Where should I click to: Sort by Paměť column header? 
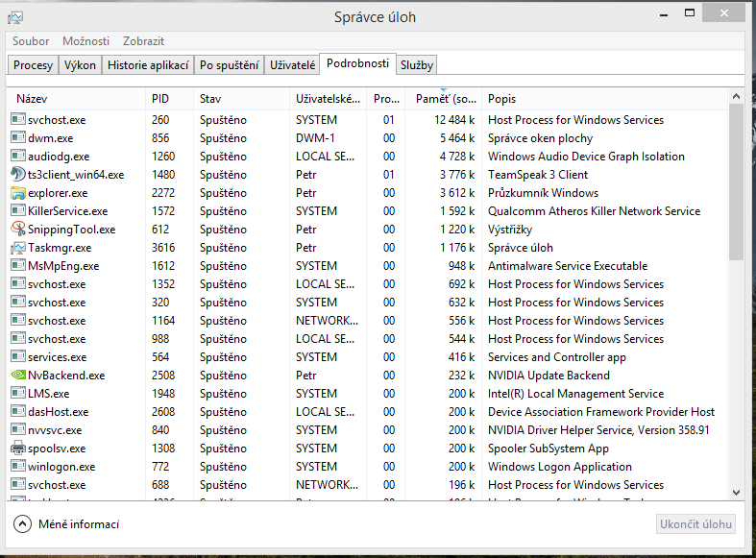point(445,99)
